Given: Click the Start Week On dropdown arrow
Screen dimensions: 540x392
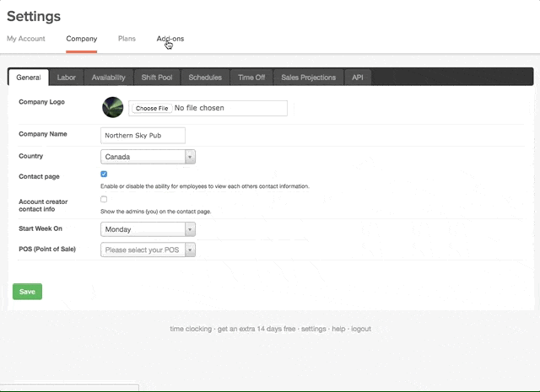Looking at the screenshot, I should 190,229.
